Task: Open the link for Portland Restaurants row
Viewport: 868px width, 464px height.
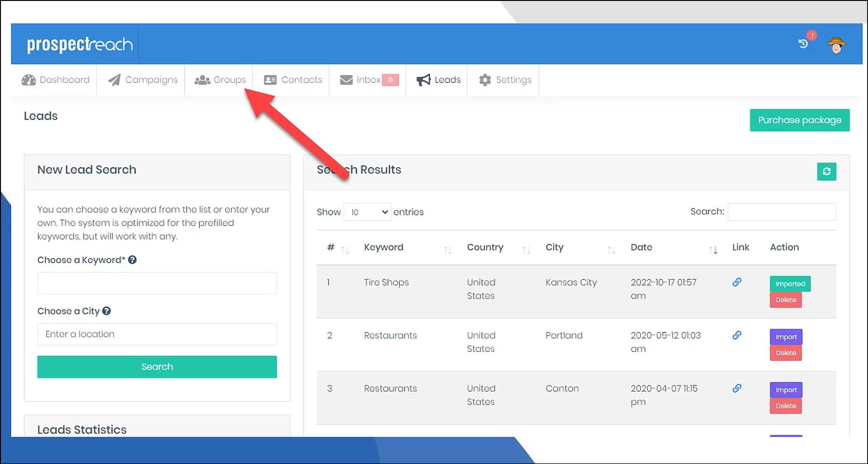Action: coord(737,335)
